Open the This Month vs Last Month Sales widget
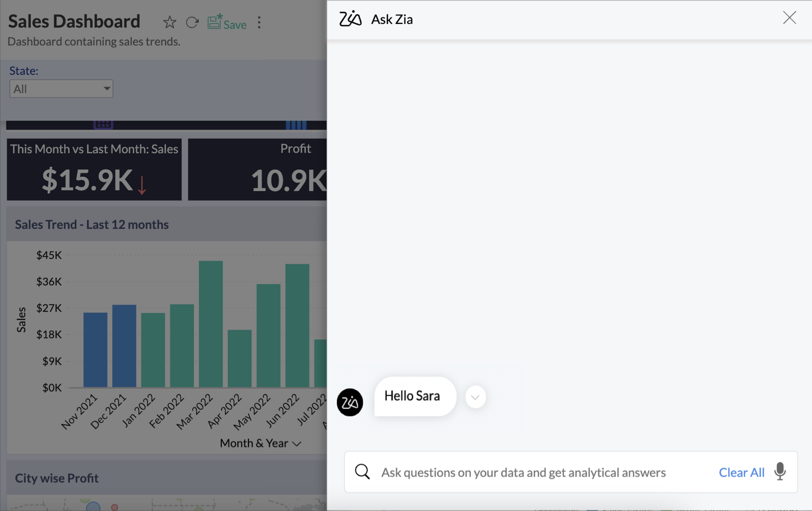This screenshot has width=812, height=511. pos(94,169)
